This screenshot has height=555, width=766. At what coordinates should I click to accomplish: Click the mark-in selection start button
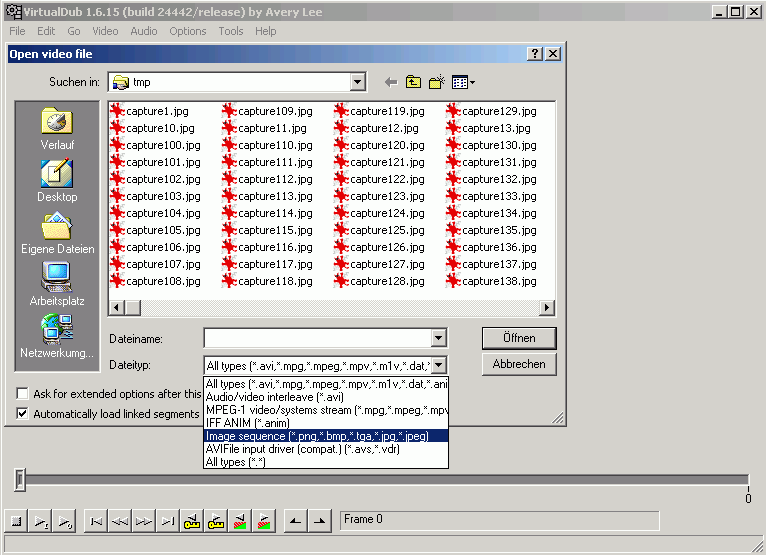pyautogui.click(x=296, y=521)
